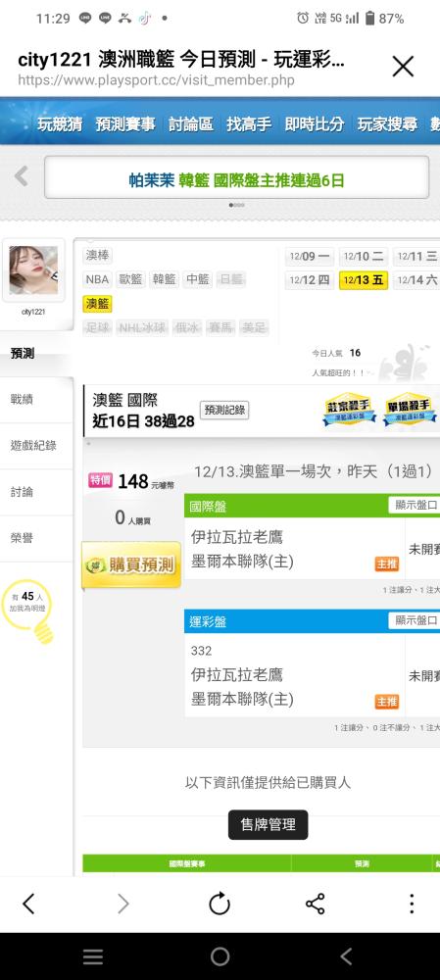This screenshot has height=980, width=440.
Task: Switch to the NBA league filter
Action: click(x=97, y=279)
